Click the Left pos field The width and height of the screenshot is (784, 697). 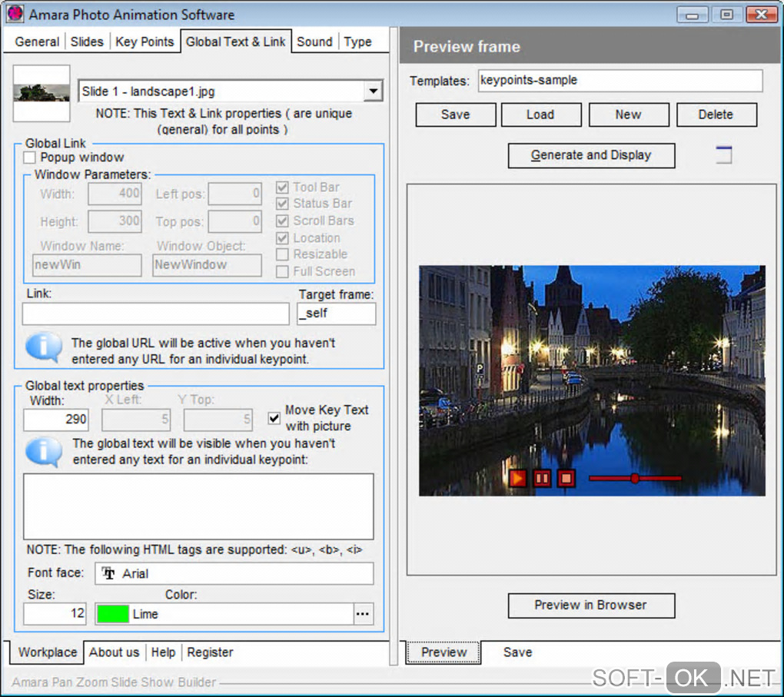click(235, 194)
